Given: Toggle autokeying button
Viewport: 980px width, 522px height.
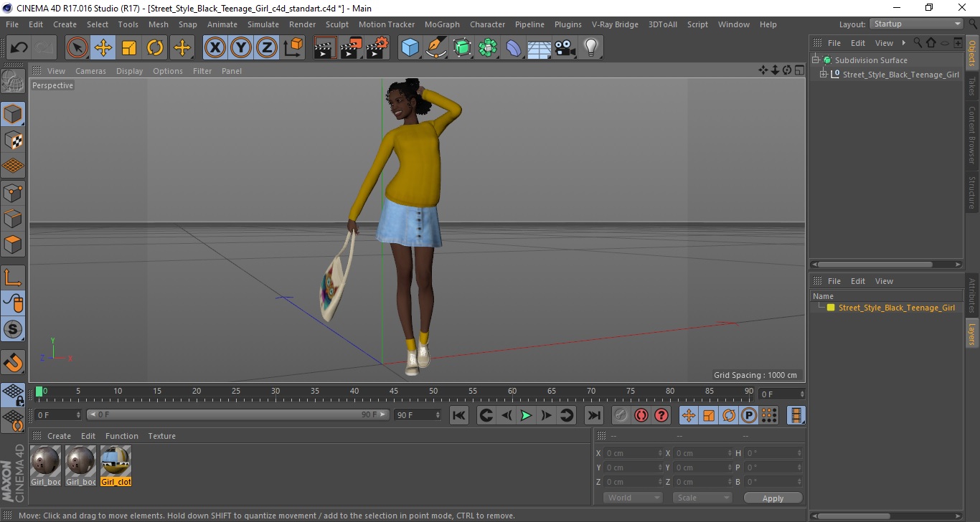Looking at the screenshot, I should click(641, 415).
